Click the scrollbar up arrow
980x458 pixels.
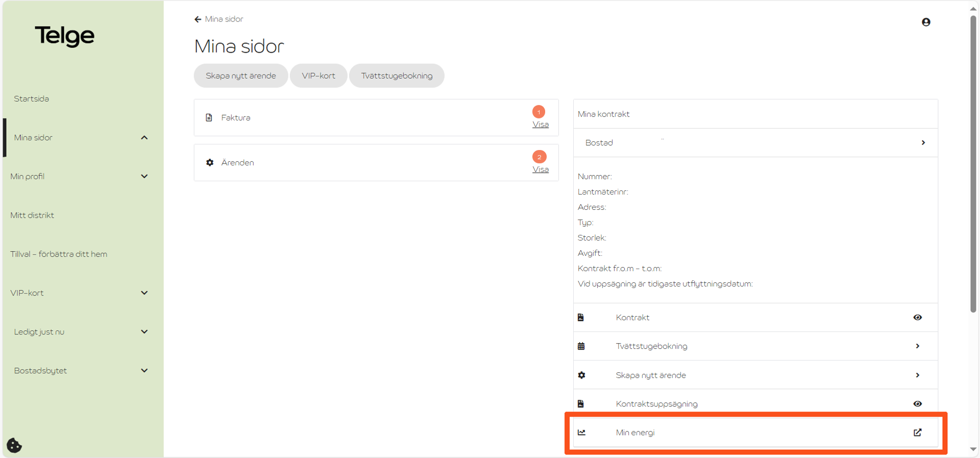point(973,8)
